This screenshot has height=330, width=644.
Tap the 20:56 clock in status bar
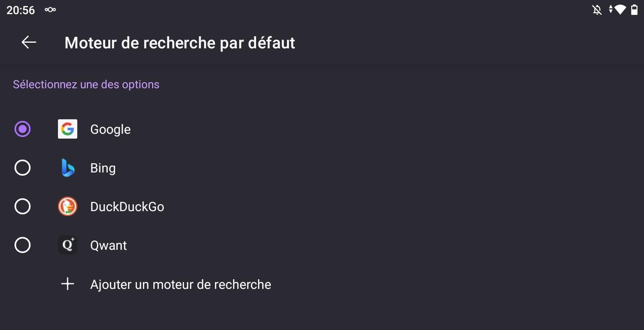21,10
